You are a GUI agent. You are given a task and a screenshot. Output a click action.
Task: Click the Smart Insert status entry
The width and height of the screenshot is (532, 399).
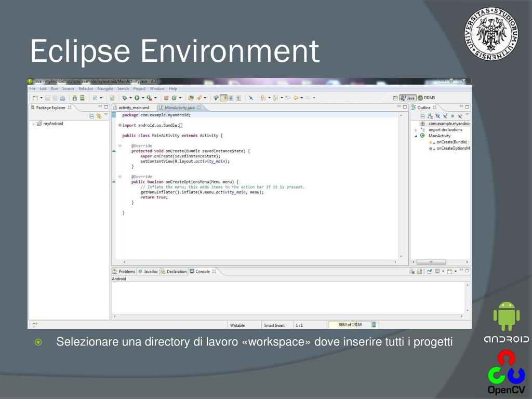[274, 325]
